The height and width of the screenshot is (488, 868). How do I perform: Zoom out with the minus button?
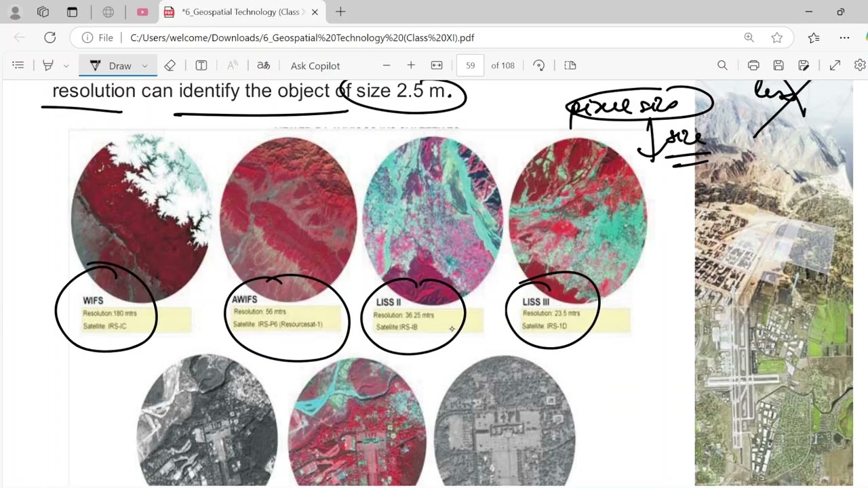[387, 65]
